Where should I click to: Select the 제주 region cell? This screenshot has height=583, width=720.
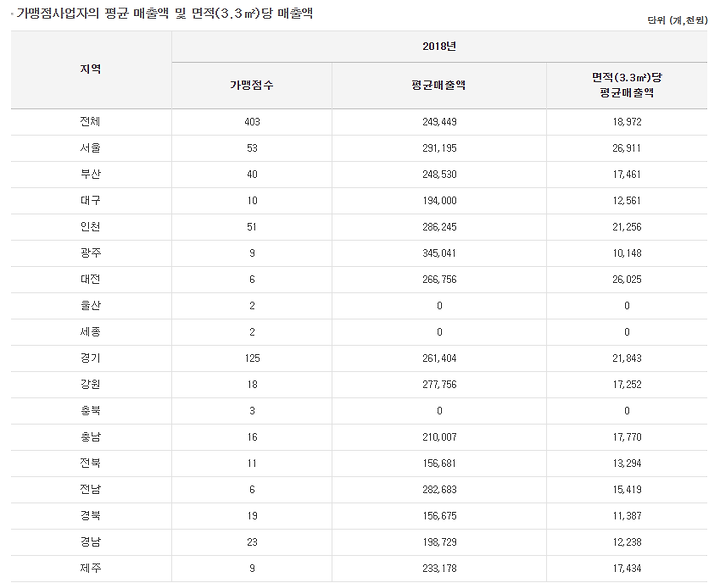coord(90,568)
